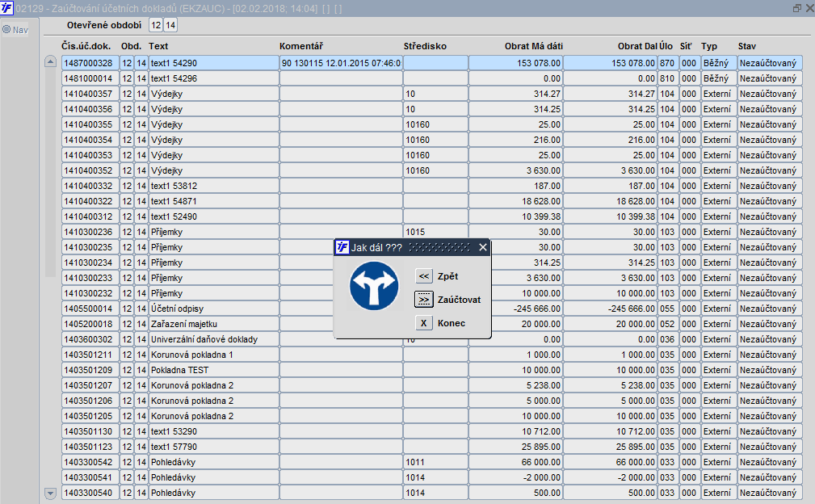Click open period month field 12
The image size is (815, 504).
pyautogui.click(x=156, y=25)
